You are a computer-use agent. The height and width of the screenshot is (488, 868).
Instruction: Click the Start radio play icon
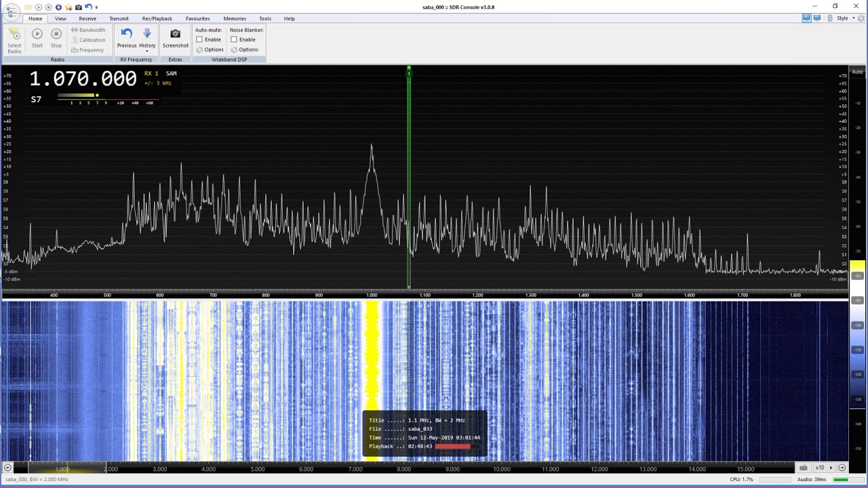37,38
